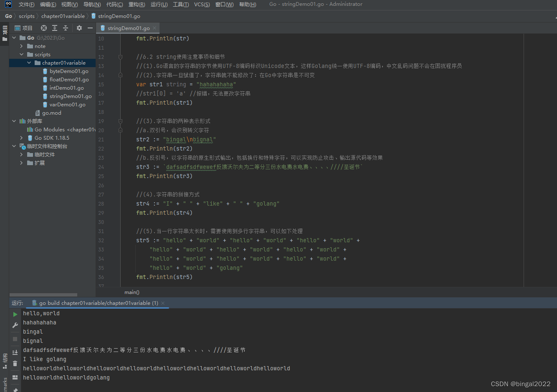The image size is (557, 392).
Task: Select varDemo01.go in project tree
Action: (x=67, y=105)
